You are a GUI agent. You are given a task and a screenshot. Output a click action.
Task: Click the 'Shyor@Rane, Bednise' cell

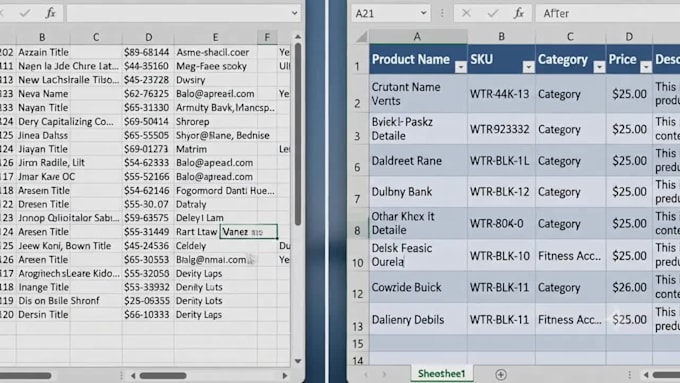[x=223, y=135]
